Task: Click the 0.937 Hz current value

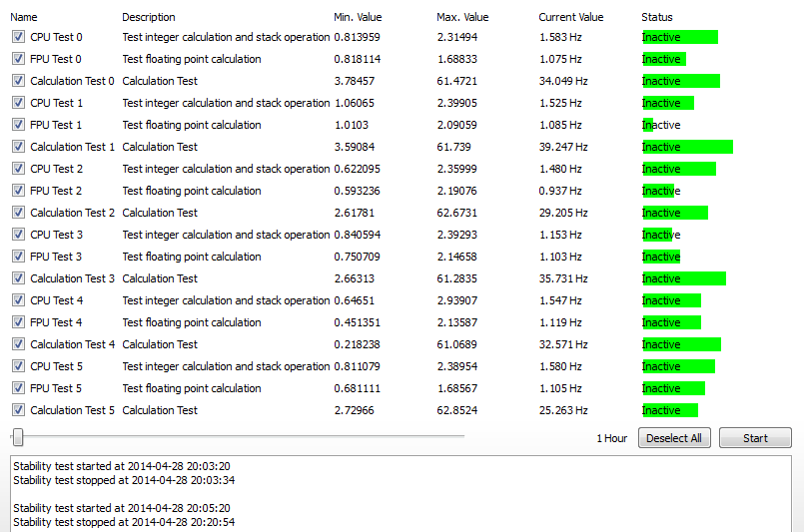Action: [560, 191]
